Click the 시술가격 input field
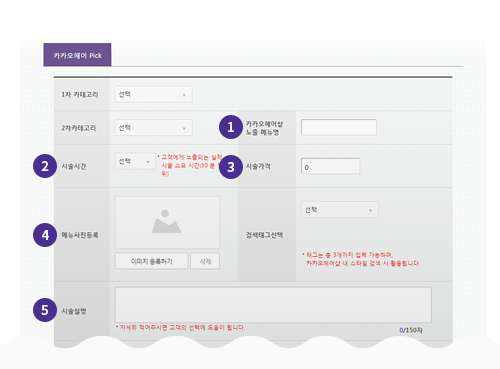 pos(330,166)
